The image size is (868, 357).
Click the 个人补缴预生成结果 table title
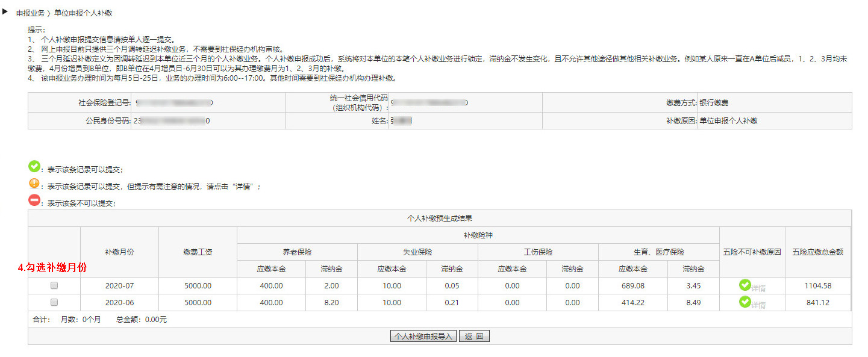(439, 218)
